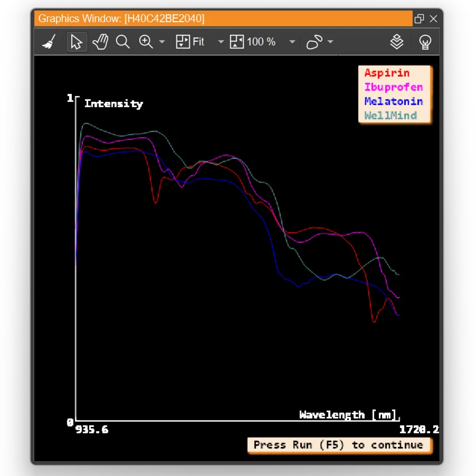The width and height of the screenshot is (476, 476).
Task: Select the arrow pointer tool
Action: 77,42
